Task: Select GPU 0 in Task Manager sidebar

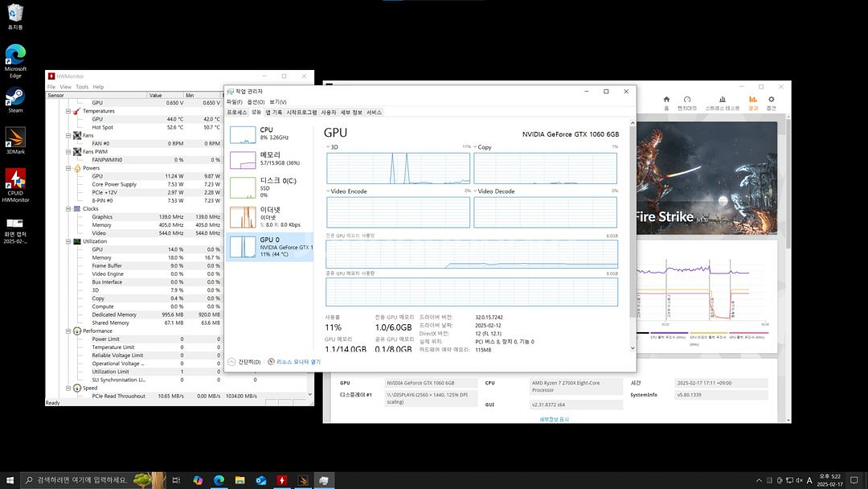Action: [269, 246]
